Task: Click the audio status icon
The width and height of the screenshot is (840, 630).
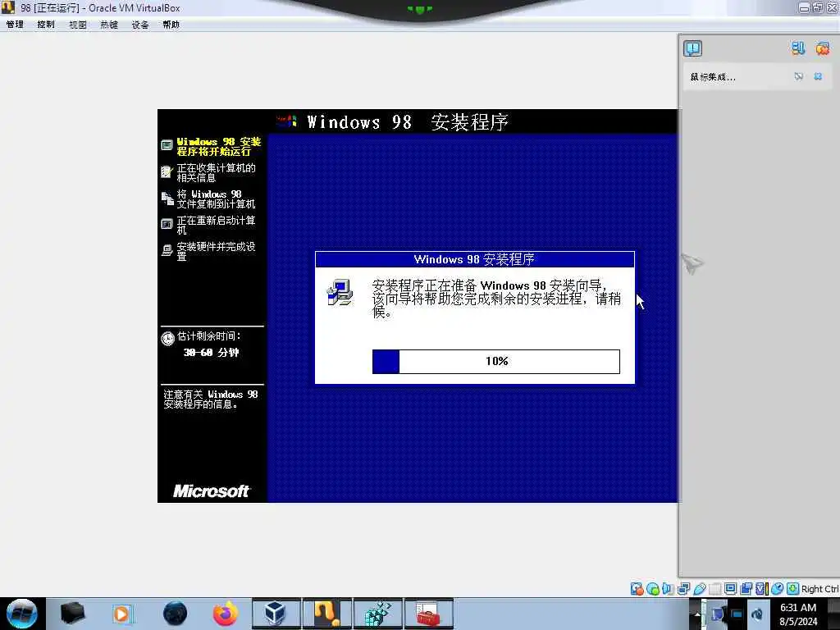Action: (668, 589)
